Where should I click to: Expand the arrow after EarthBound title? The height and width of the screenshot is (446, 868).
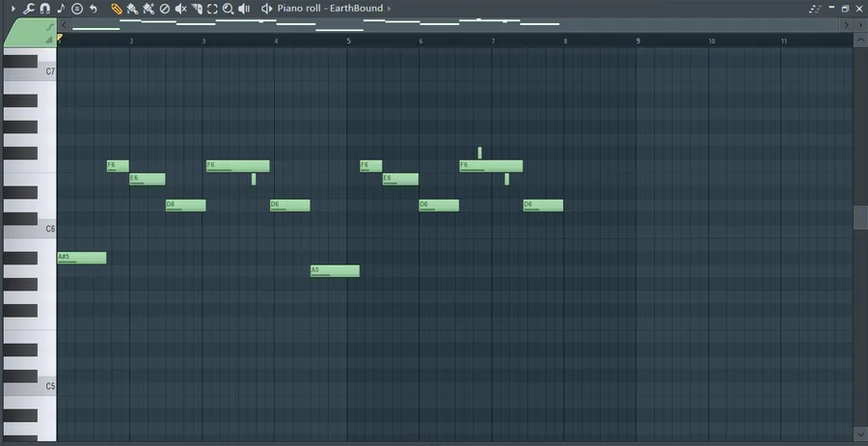tap(390, 9)
